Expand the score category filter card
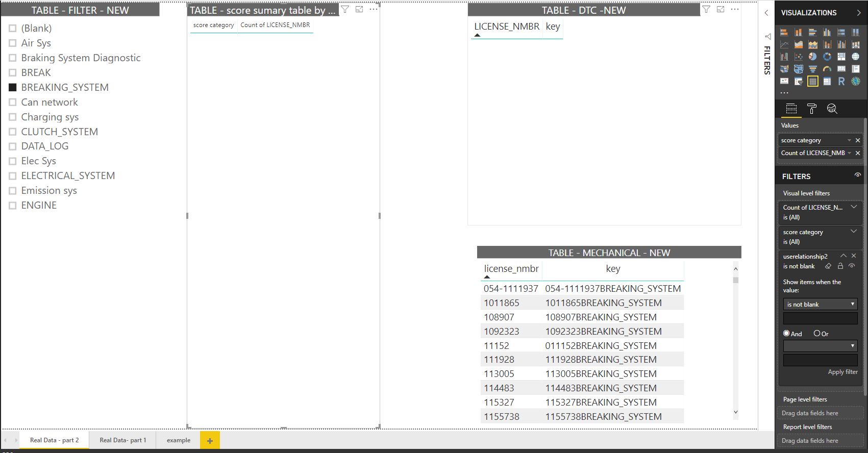This screenshot has width=868, height=453. click(x=854, y=232)
